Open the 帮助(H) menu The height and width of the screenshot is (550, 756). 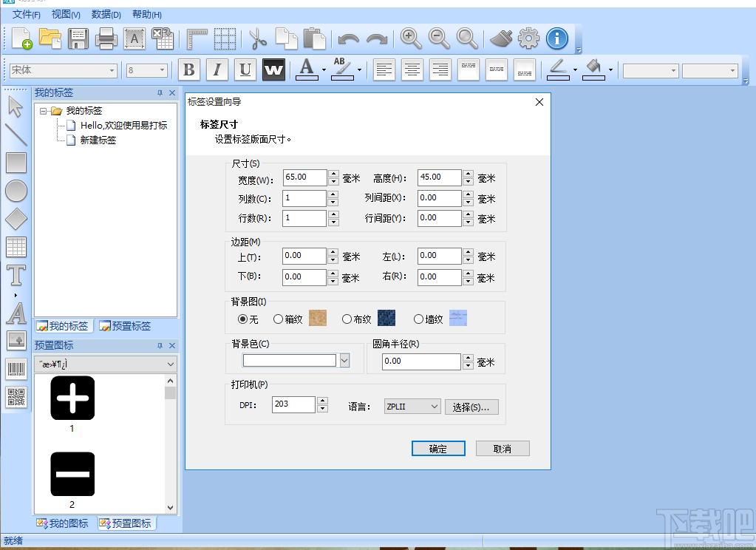point(147,15)
